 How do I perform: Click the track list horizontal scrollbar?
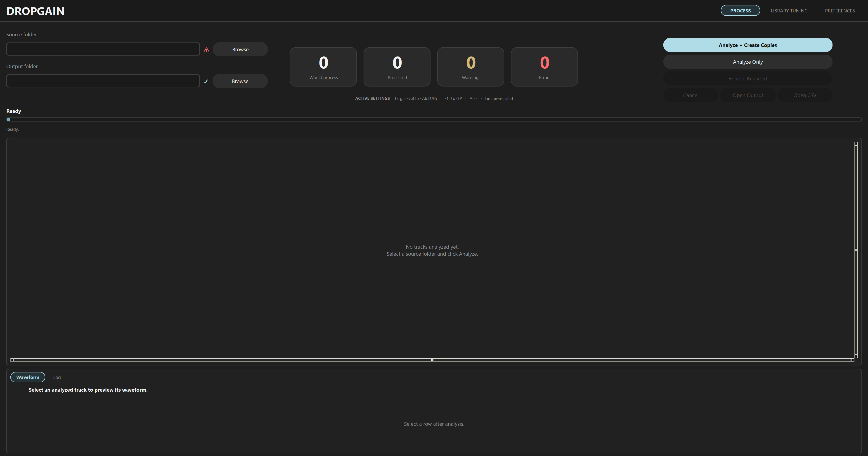432,360
